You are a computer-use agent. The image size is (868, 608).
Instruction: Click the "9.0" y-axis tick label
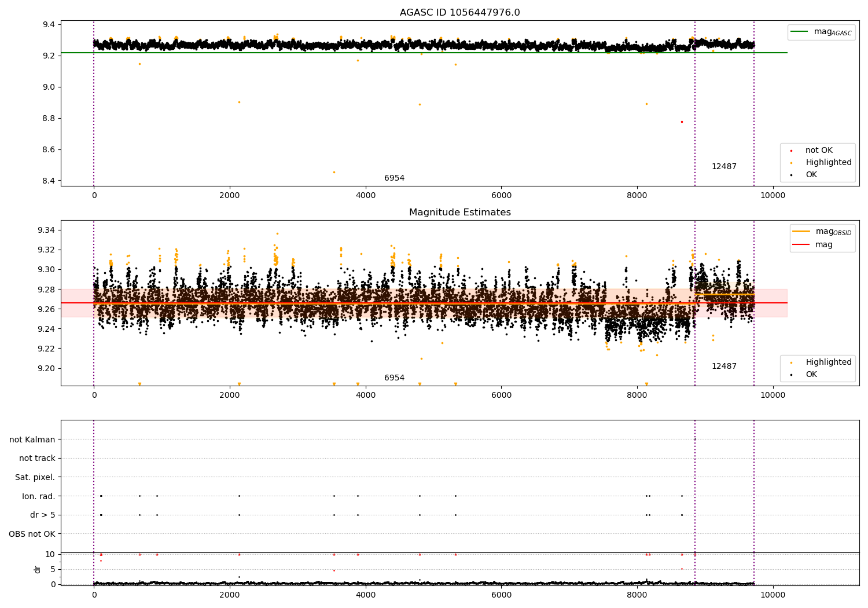(49, 87)
